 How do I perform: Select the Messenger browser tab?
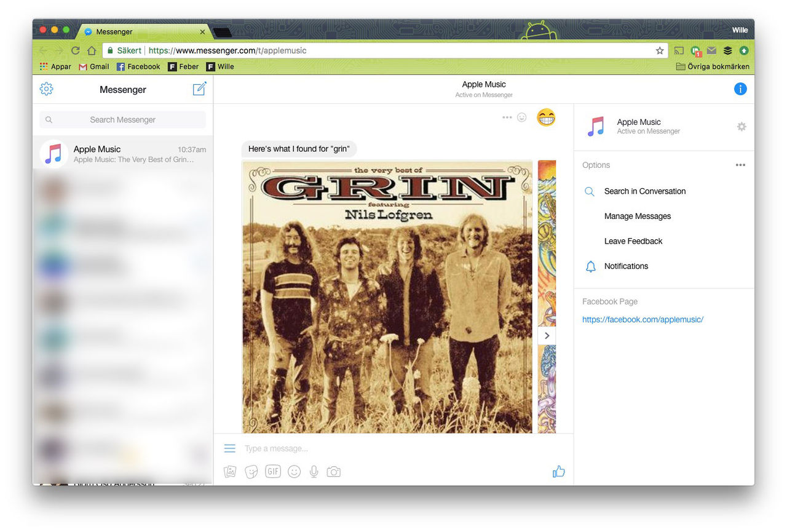[x=144, y=32]
